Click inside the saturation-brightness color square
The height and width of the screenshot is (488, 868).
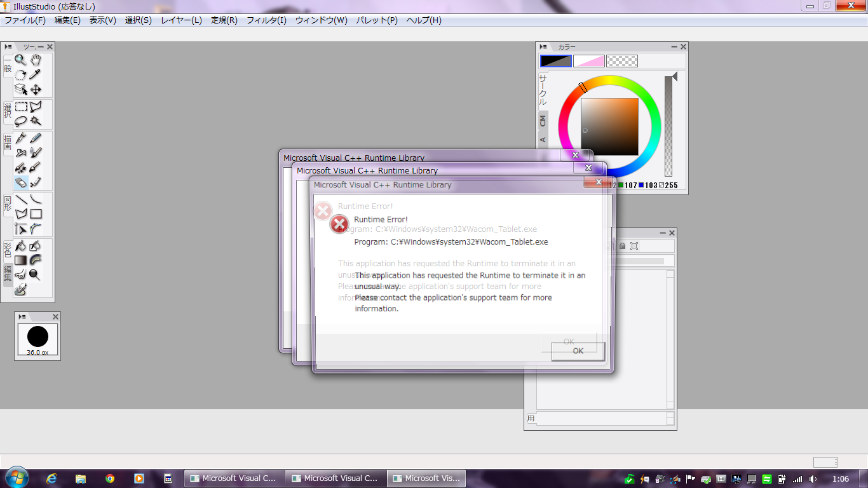(x=609, y=126)
